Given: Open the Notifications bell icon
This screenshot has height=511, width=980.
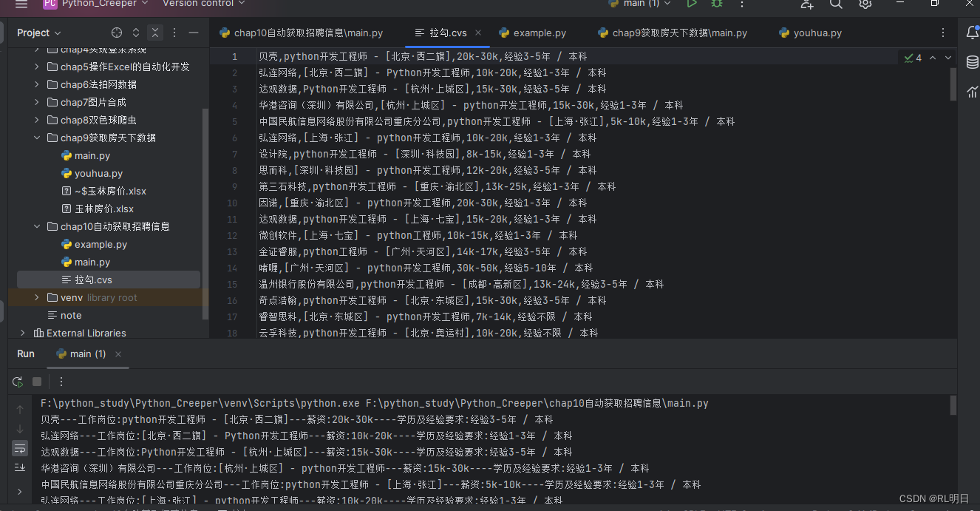Looking at the screenshot, I should (x=973, y=33).
